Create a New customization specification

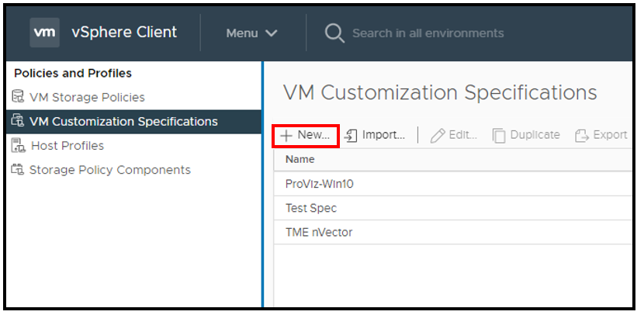306,137
